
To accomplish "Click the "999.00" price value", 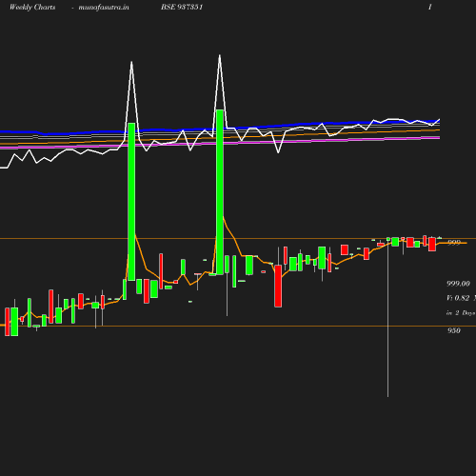I will coord(458,284).
